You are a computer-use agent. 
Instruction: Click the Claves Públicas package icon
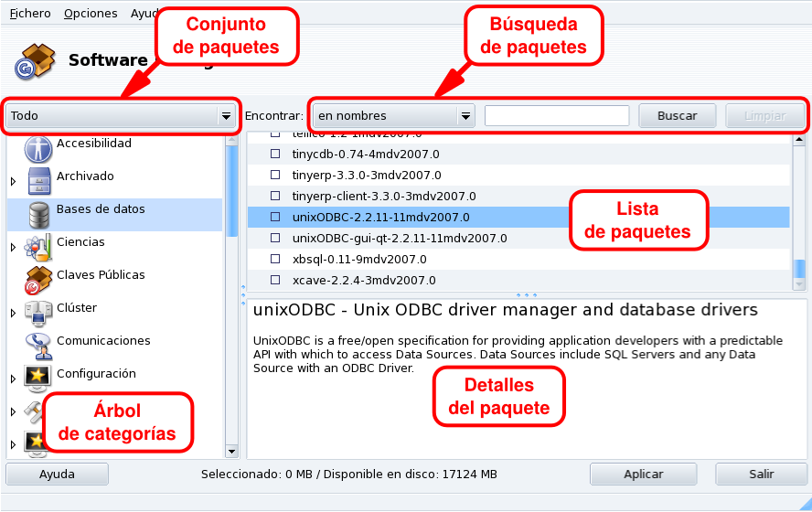click(38, 280)
